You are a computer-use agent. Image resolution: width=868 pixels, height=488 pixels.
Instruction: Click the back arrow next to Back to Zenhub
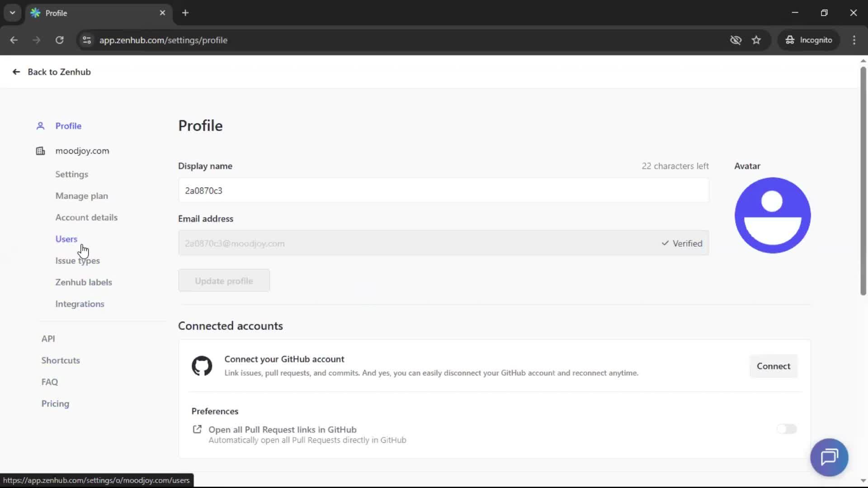click(x=16, y=72)
